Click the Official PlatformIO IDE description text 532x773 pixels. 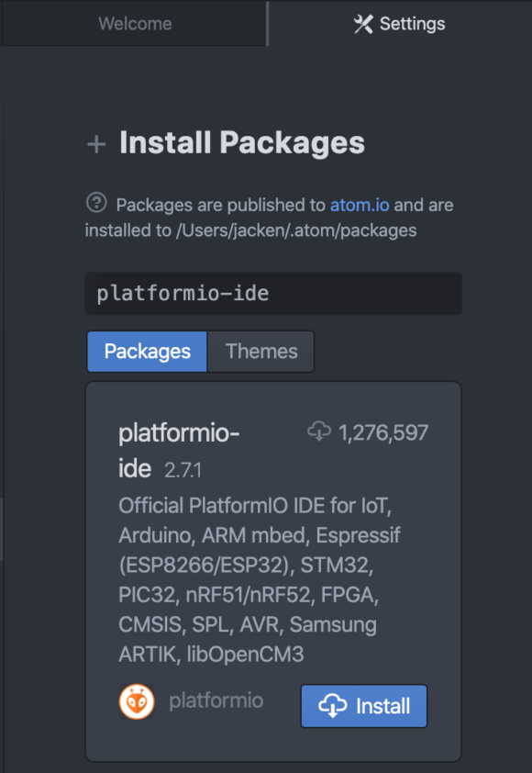coord(260,580)
